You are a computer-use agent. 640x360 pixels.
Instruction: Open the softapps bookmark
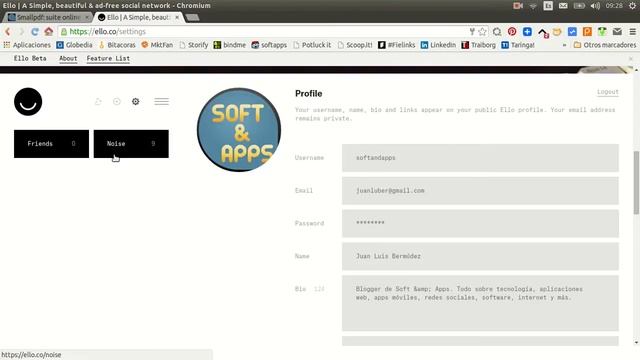[x=269, y=45]
